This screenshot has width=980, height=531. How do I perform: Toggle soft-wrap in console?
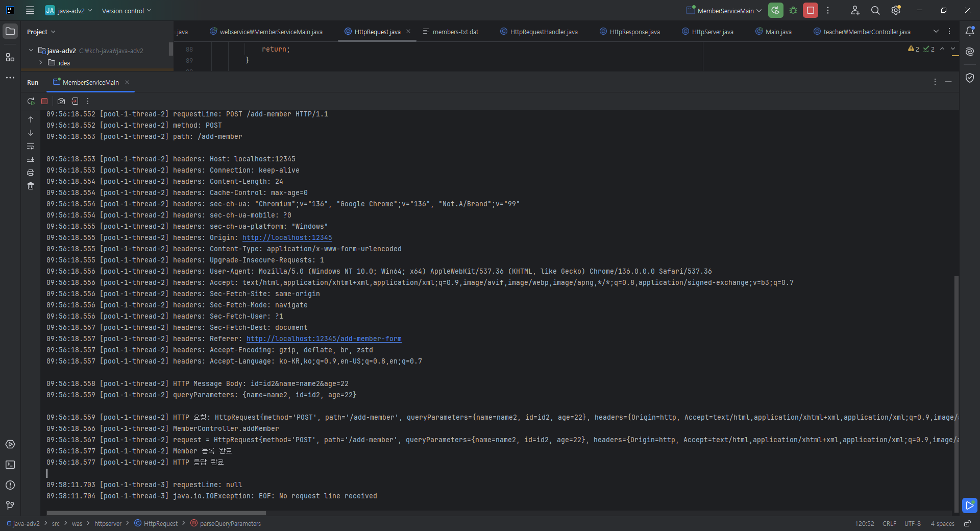pos(31,146)
